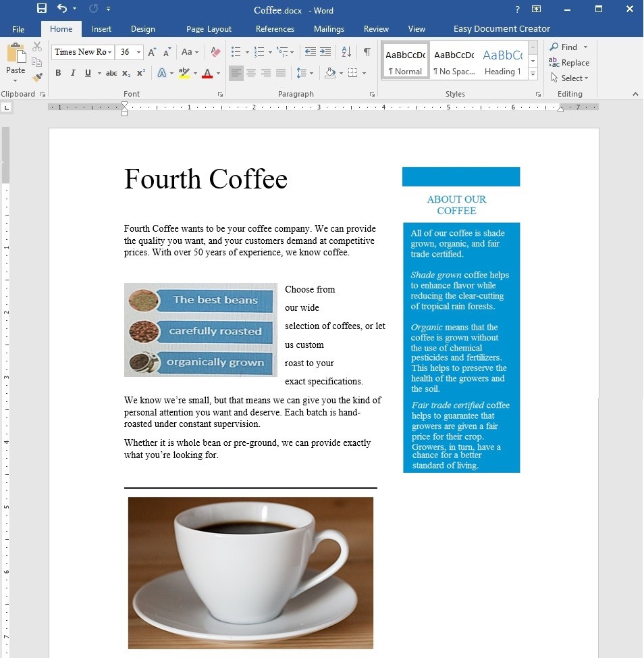Click the coffee cup picture
The image size is (644, 658).
250,573
